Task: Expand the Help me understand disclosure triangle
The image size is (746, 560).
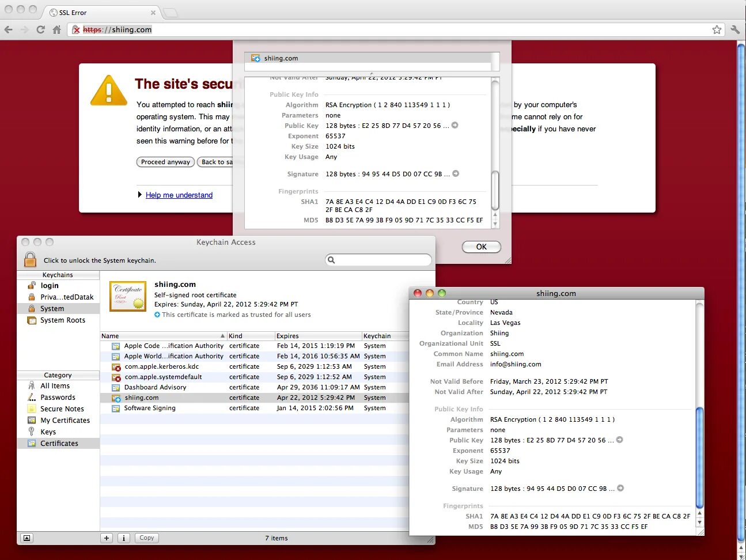Action: (x=140, y=195)
